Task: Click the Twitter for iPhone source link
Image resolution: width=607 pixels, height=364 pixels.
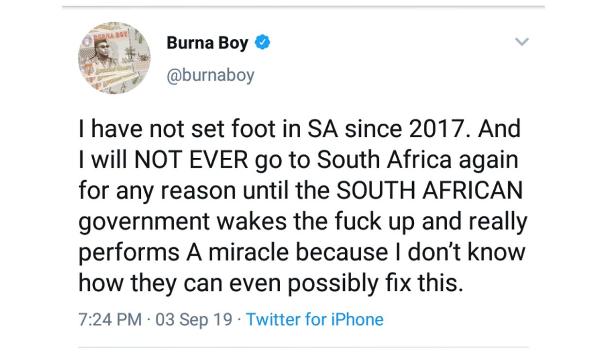Action: pyautogui.click(x=315, y=319)
